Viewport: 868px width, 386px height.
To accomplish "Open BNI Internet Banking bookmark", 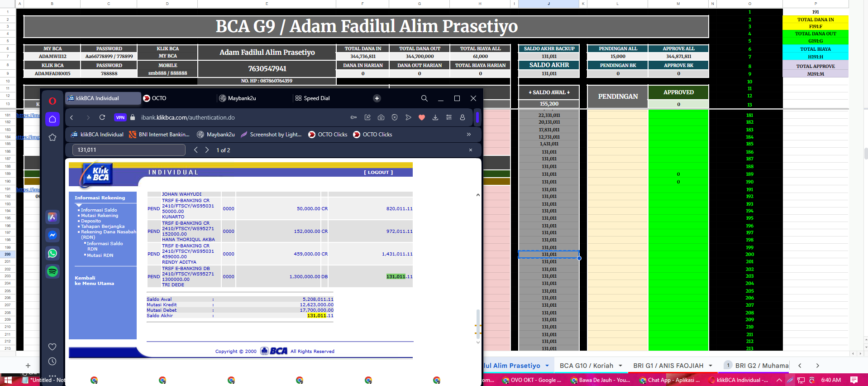I will click(159, 135).
